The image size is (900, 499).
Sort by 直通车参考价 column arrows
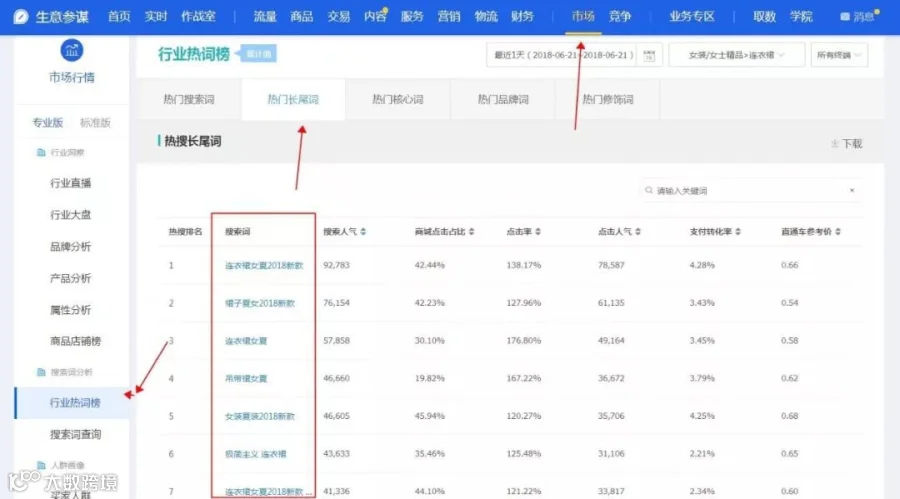pos(838,231)
